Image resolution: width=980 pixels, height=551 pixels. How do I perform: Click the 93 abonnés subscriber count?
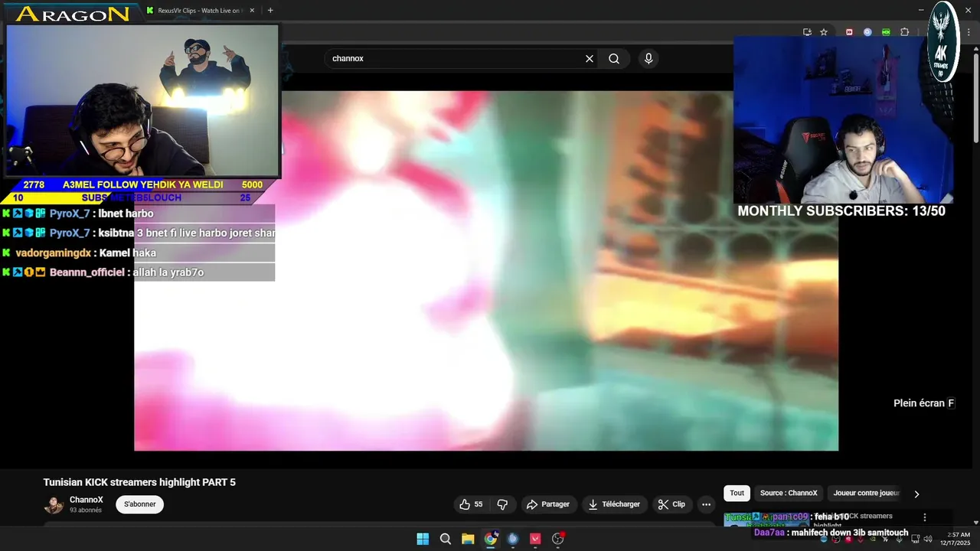pos(85,510)
